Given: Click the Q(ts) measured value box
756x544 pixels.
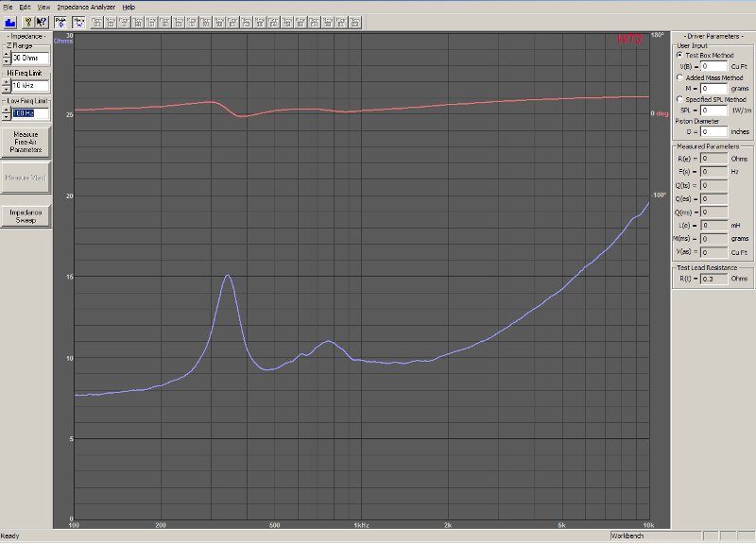Looking at the screenshot, I should click(x=713, y=185).
